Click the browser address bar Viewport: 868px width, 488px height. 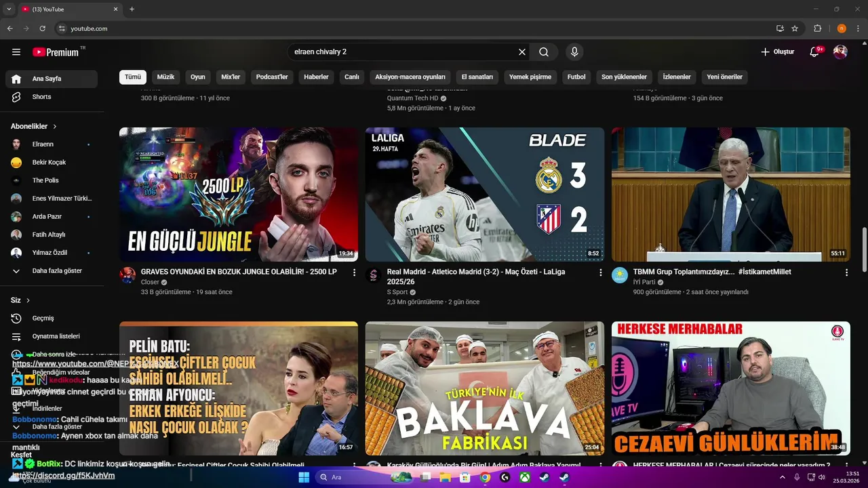pyautogui.click(x=414, y=28)
